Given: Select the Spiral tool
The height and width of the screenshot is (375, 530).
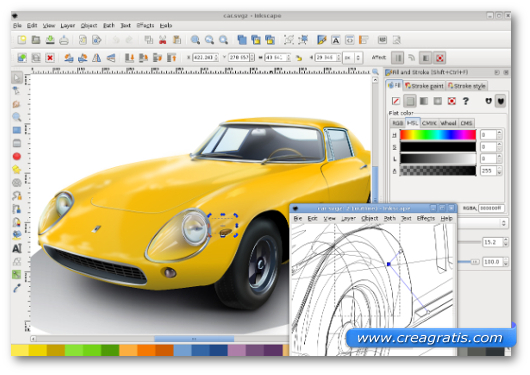Looking at the screenshot, I should point(17,183).
